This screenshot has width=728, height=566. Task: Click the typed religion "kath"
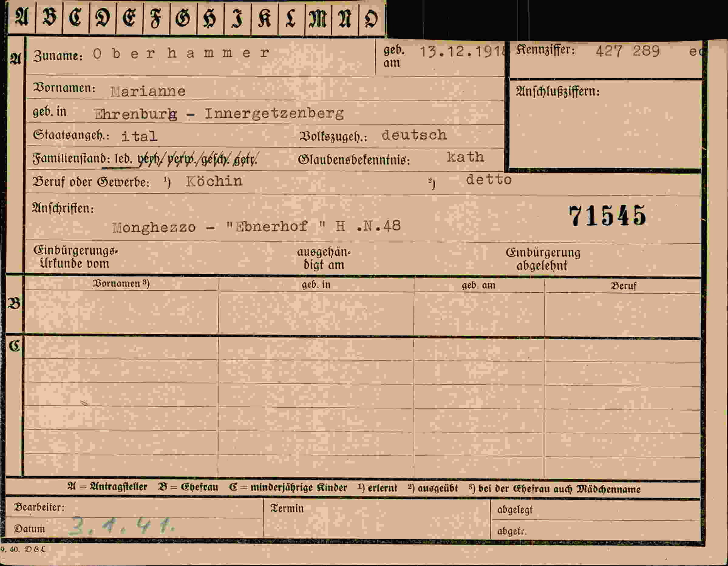tap(465, 157)
